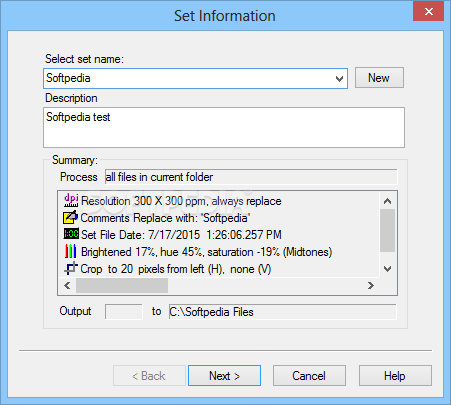Click inside the Description text box
Image resolution: width=451 pixels, height=405 pixels.
coord(224,127)
